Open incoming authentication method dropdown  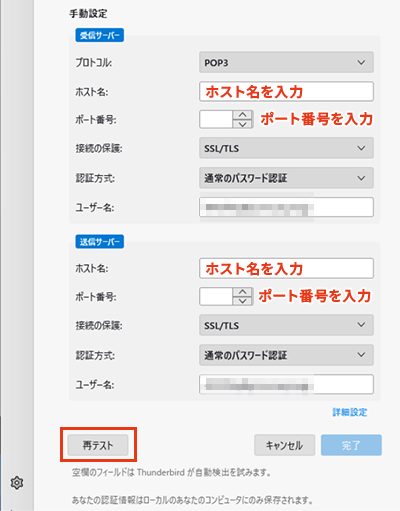coord(286,178)
